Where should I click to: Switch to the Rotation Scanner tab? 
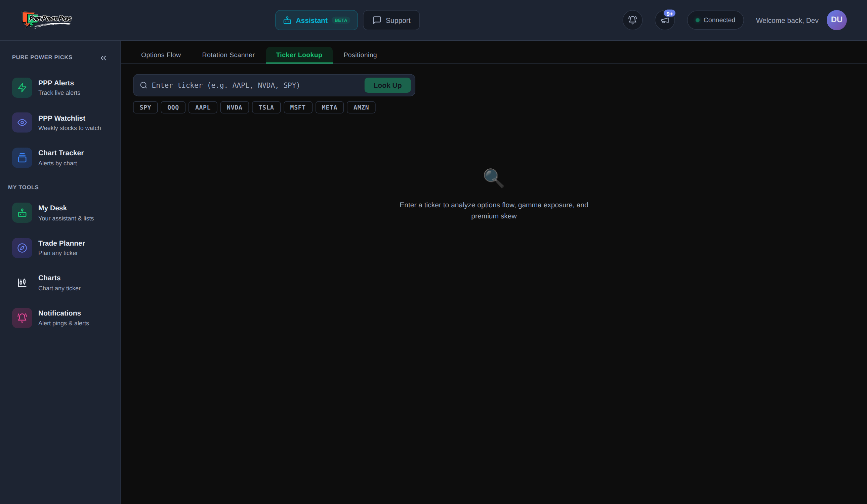(x=229, y=55)
